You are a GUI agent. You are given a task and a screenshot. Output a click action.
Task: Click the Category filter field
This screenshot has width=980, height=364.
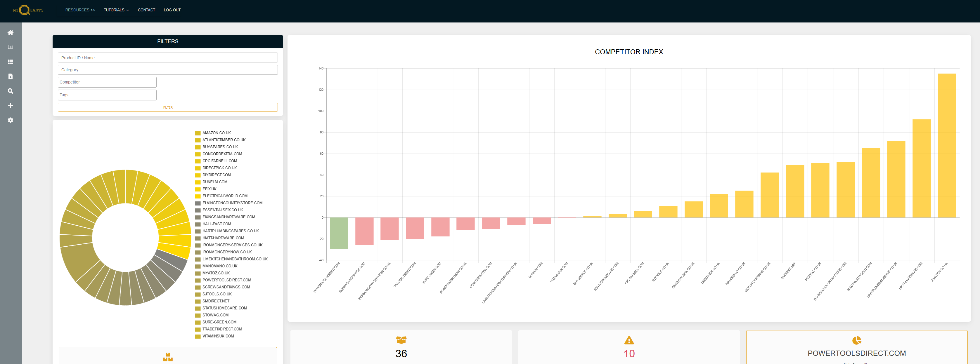tap(168, 70)
